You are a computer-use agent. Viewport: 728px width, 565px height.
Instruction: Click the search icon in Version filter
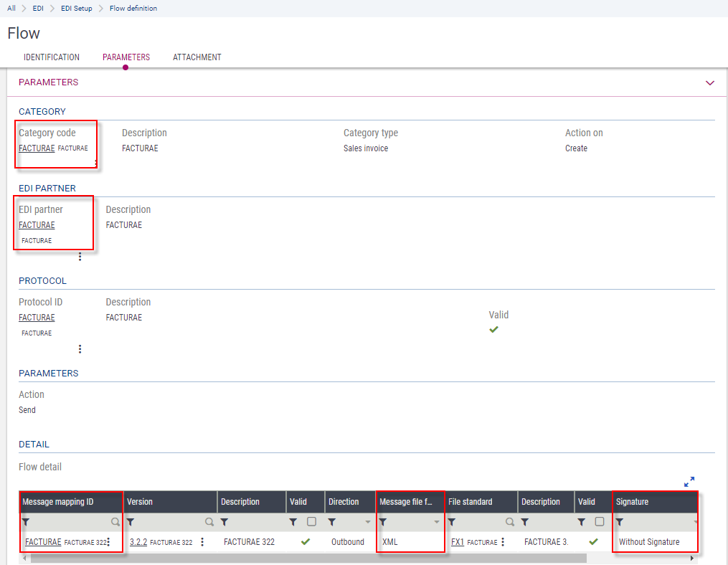[209, 523]
